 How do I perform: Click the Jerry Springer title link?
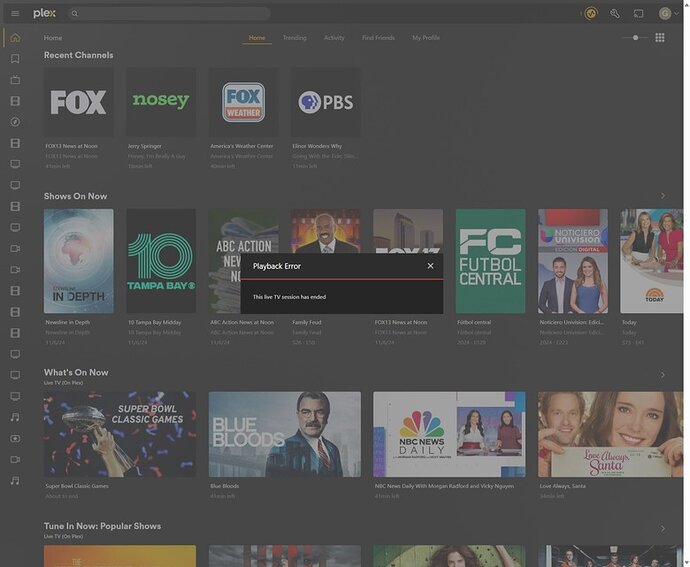pos(145,146)
